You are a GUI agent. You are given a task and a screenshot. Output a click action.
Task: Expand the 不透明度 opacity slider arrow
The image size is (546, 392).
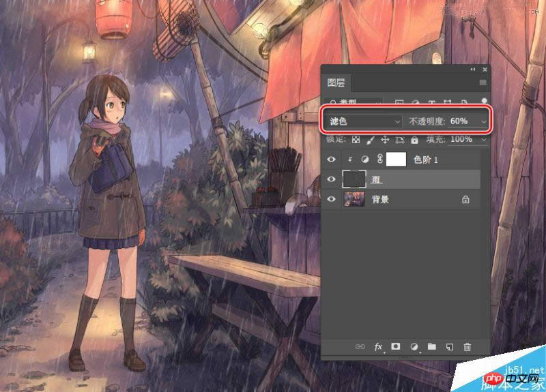coord(484,121)
